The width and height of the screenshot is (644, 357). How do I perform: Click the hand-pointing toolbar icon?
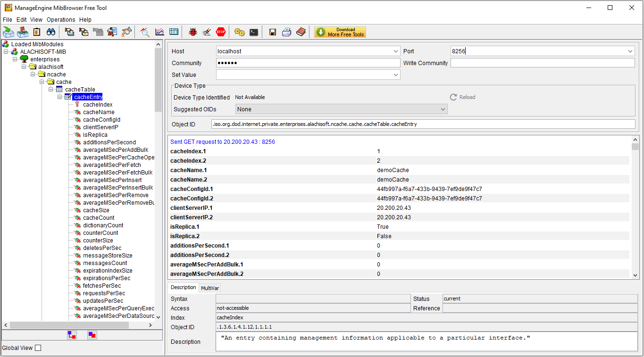[126, 32]
